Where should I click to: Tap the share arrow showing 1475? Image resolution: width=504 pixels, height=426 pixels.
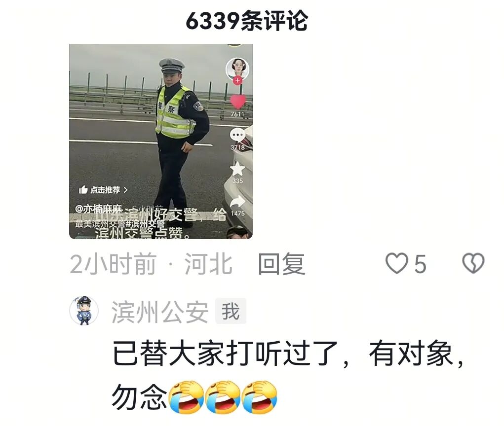coord(238,202)
